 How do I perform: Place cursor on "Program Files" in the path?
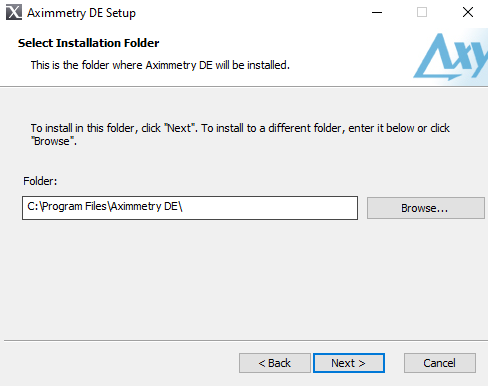[x=75, y=207]
